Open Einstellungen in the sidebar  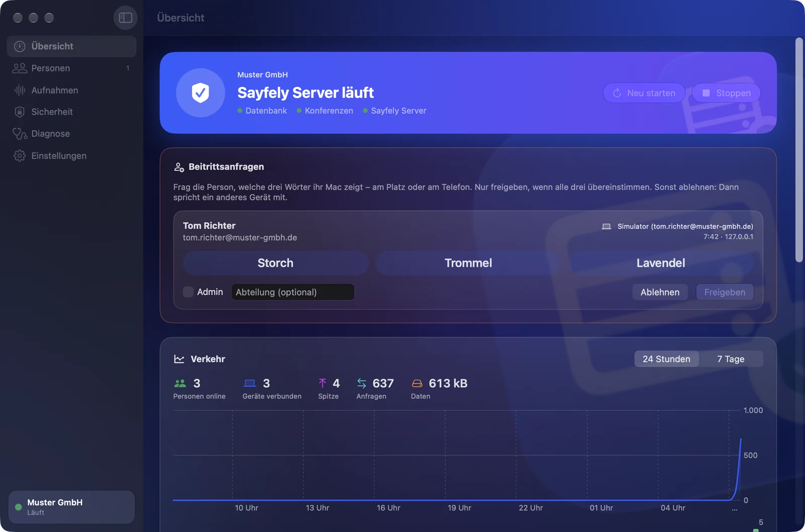coord(71,156)
